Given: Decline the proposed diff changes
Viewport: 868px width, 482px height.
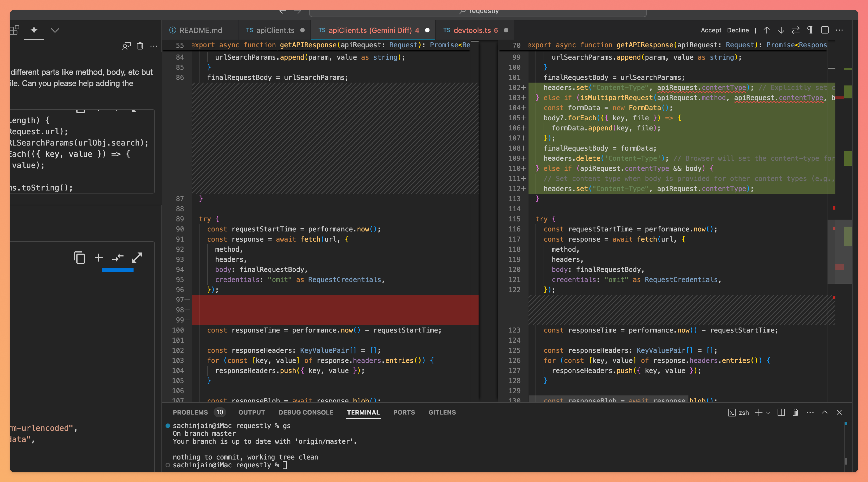Looking at the screenshot, I should [x=738, y=30].
